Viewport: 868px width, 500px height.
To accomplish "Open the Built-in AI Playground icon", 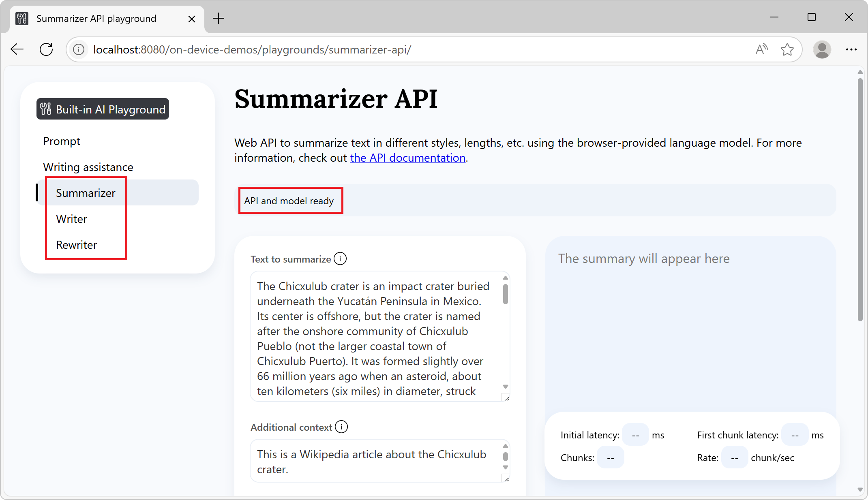I will pos(46,109).
